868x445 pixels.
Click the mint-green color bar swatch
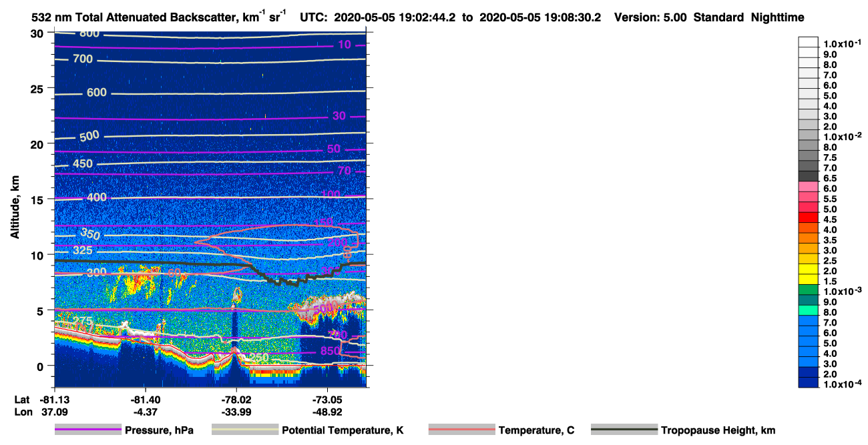click(x=808, y=310)
